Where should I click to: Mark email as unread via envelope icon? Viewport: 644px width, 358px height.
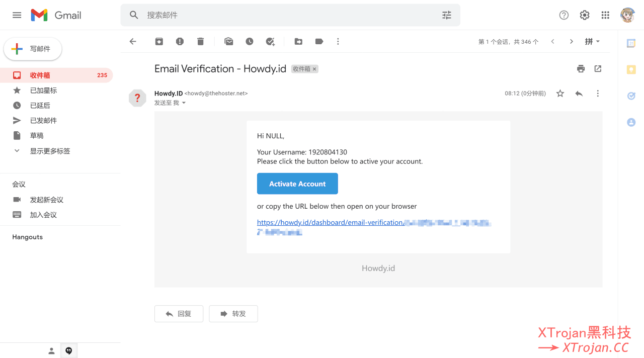[x=229, y=42]
